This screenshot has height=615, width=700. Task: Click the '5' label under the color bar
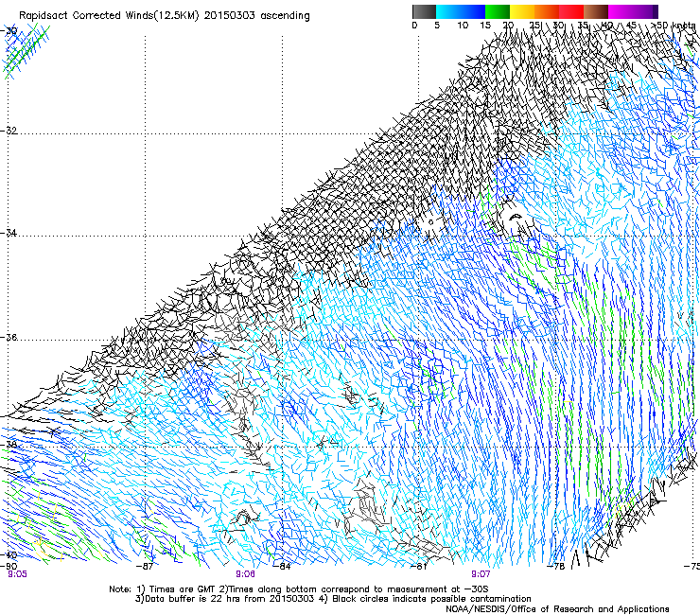(437, 26)
